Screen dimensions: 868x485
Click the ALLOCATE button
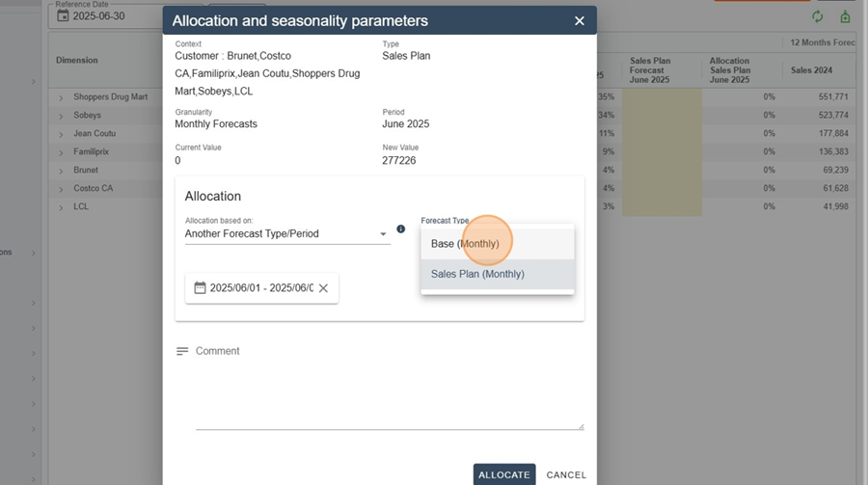click(504, 474)
